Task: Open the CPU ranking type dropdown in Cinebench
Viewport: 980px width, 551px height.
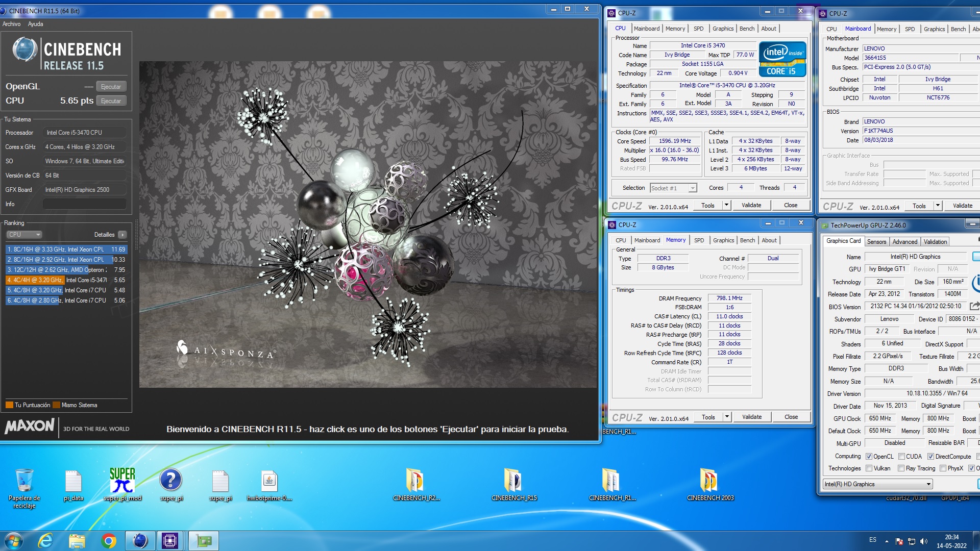Action: tap(24, 235)
